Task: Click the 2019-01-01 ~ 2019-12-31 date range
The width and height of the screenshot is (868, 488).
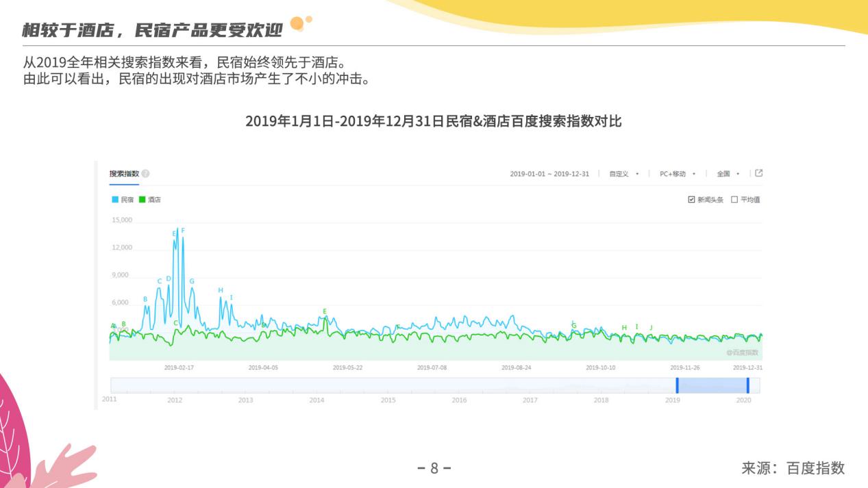Action: (x=549, y=174)
